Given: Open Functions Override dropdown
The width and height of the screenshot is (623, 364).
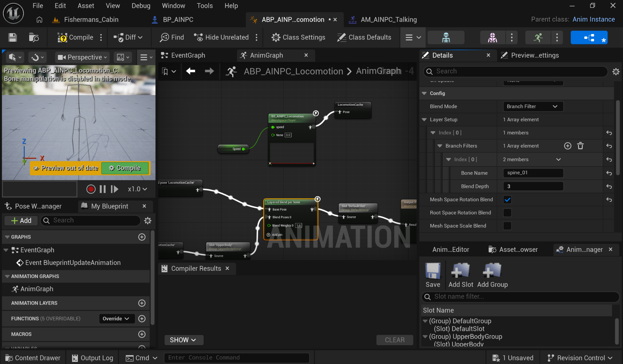Looking at the screenshot, I should (117, 318).
